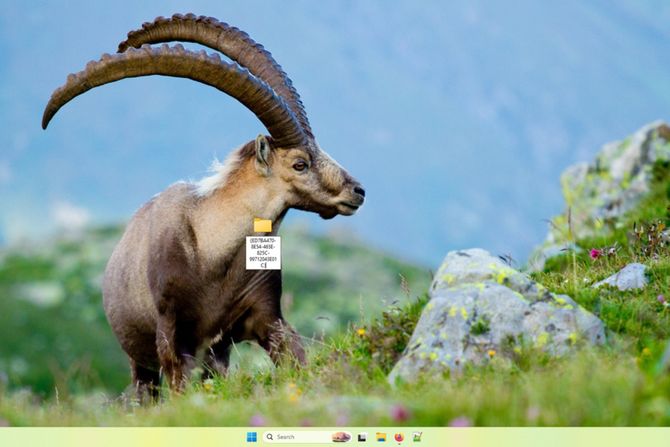Open the rightmost pinned taskbar app
Image resolution: width=670 pixels, height=447 pixels.
click(x=417, y=437)
